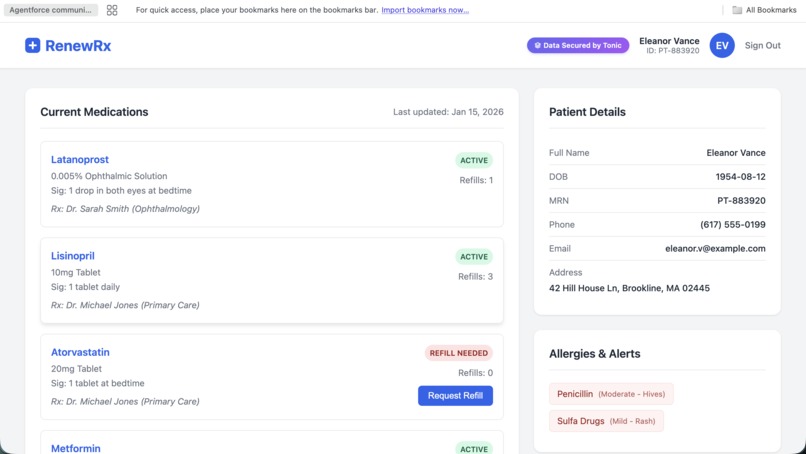The width and height of the screenshot is (806, 454).
Task: Click the bookmarks bar quick access message
Action: [257, 10]
